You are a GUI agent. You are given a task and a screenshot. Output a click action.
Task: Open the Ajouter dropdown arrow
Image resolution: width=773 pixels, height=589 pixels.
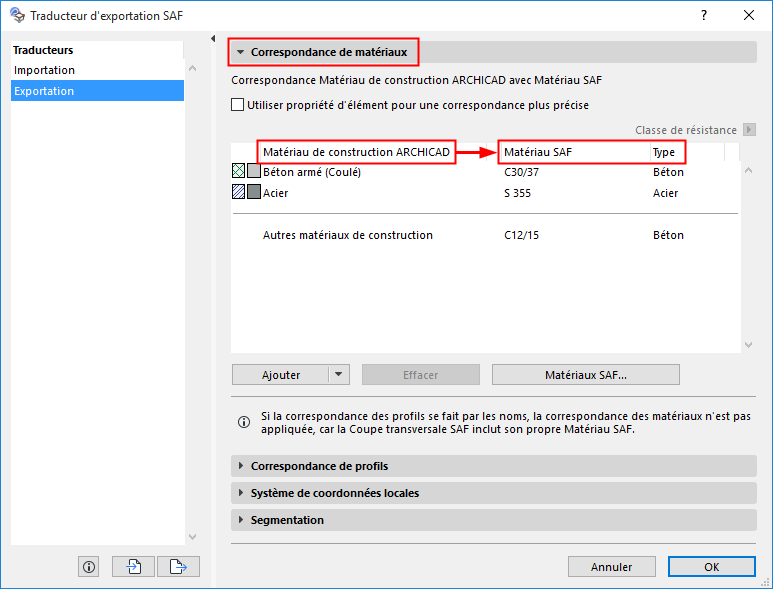[340, 375]
